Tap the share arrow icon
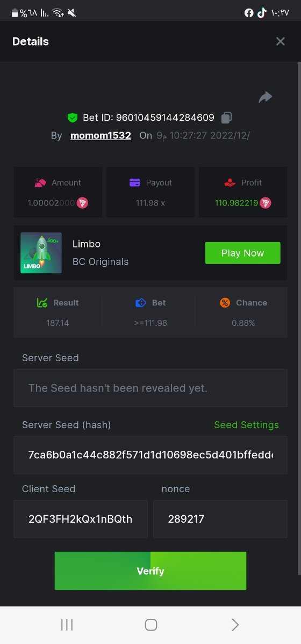The width and height of the screenshot is (301, 644). click(266, 97)
